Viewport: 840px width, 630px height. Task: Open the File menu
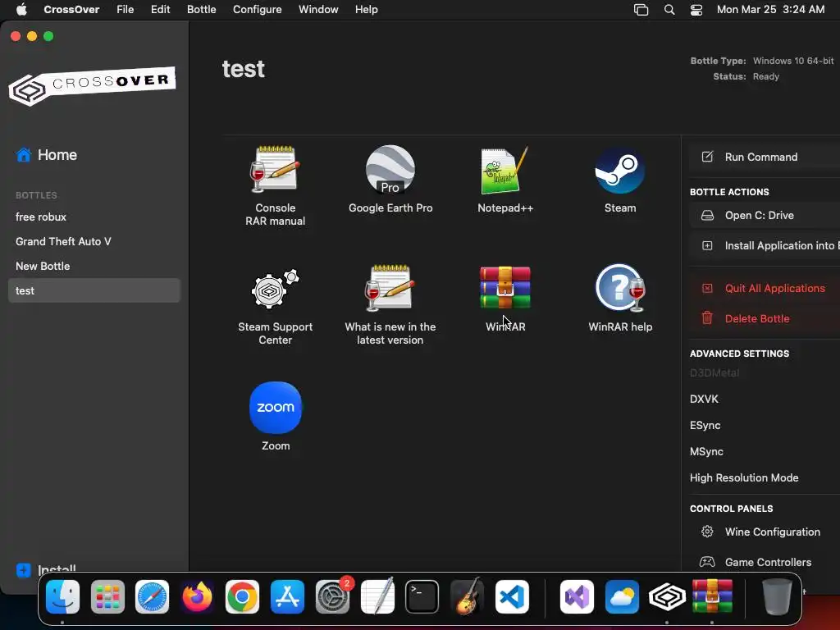point(126,10)
